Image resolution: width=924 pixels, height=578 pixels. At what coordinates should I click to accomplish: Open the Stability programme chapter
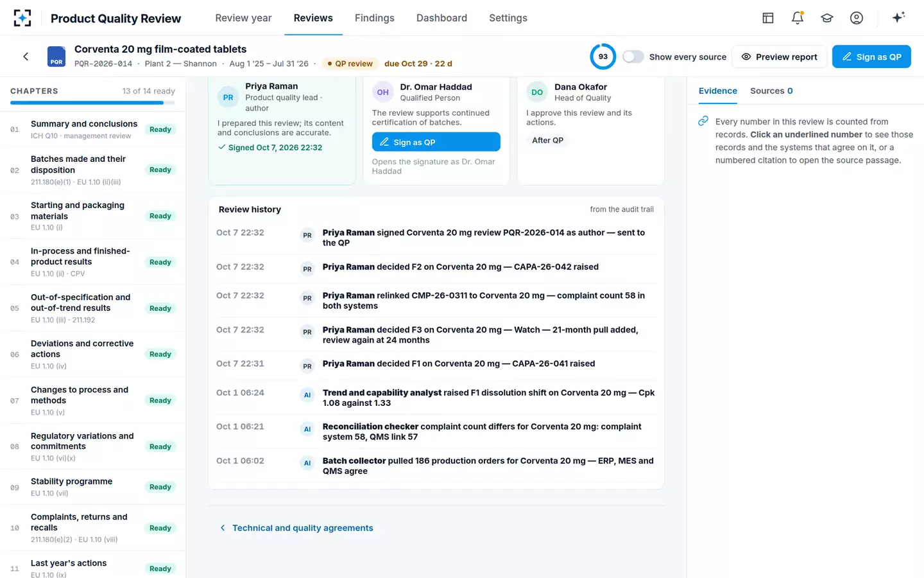tap(93, 487)
